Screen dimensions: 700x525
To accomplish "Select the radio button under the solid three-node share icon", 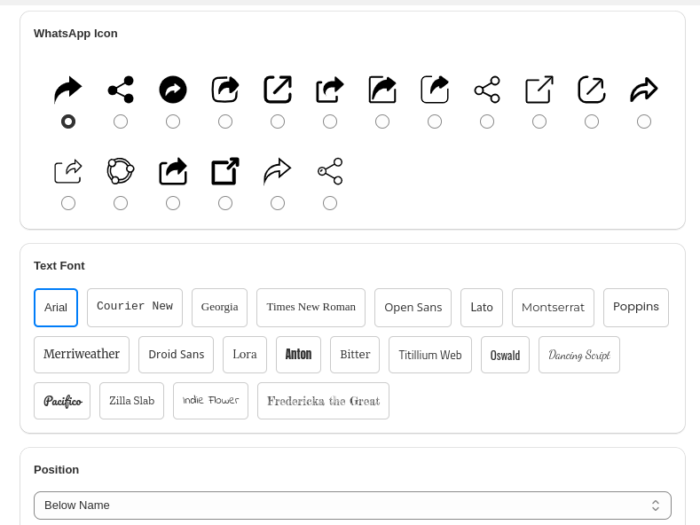I will tap(121, 121).
